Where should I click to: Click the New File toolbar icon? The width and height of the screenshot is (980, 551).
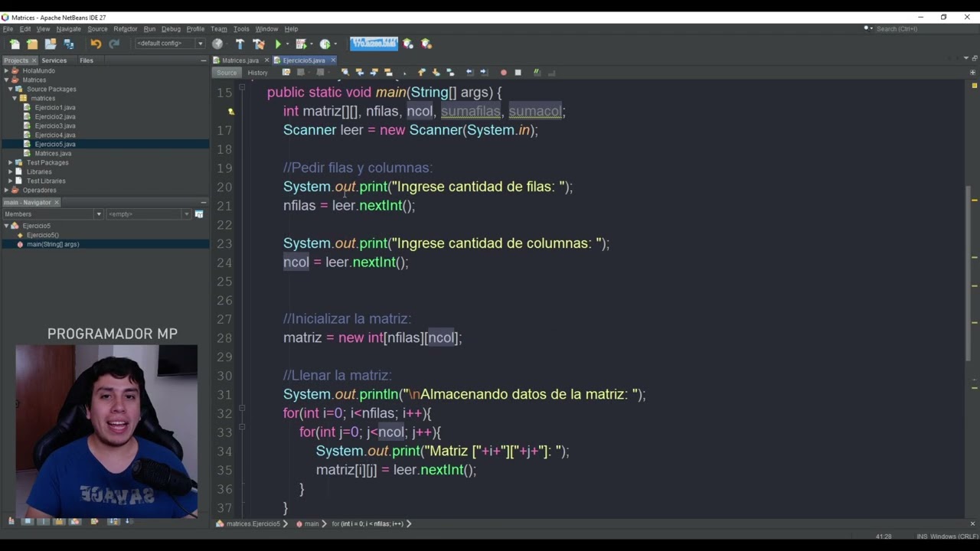[15, 44]
